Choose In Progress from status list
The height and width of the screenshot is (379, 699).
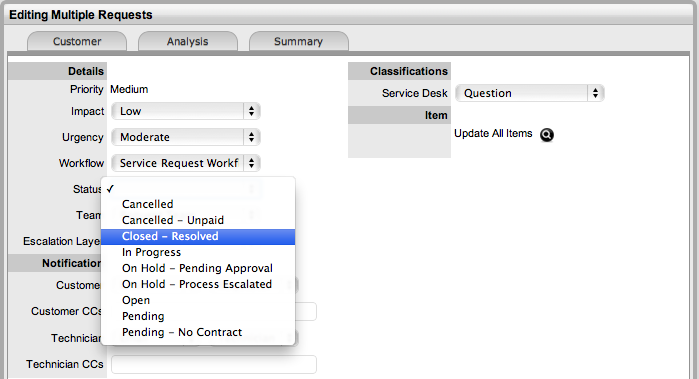pos(198,252)
